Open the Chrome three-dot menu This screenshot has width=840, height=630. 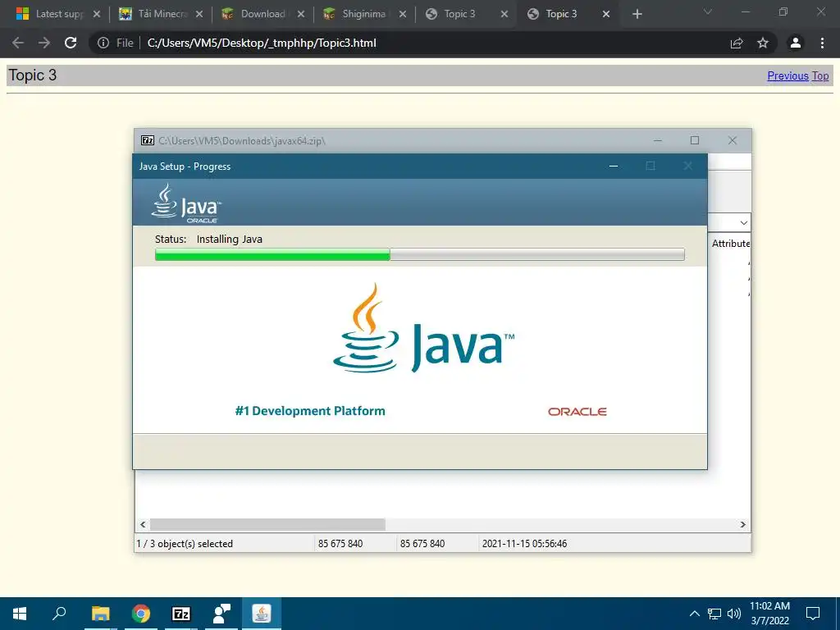pos(822,43)
